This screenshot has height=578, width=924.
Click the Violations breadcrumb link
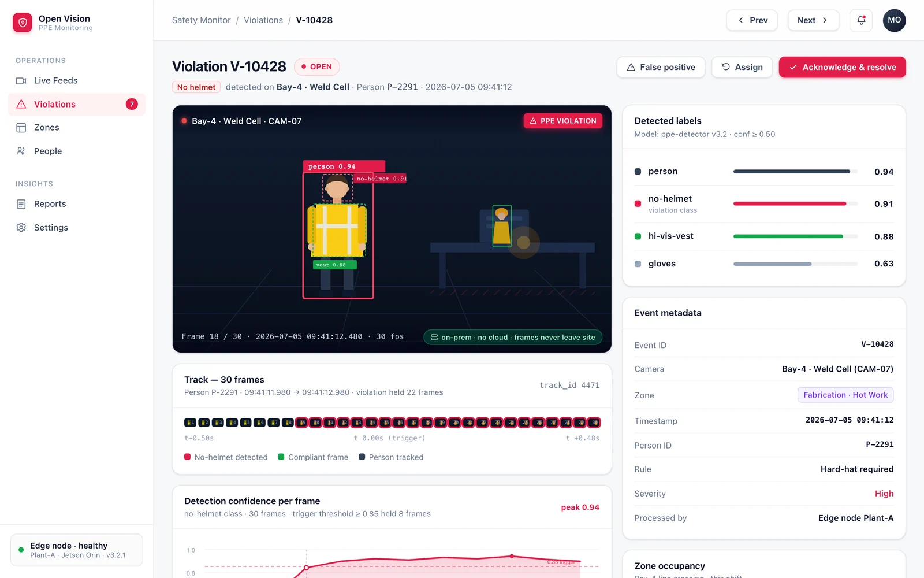263,20
